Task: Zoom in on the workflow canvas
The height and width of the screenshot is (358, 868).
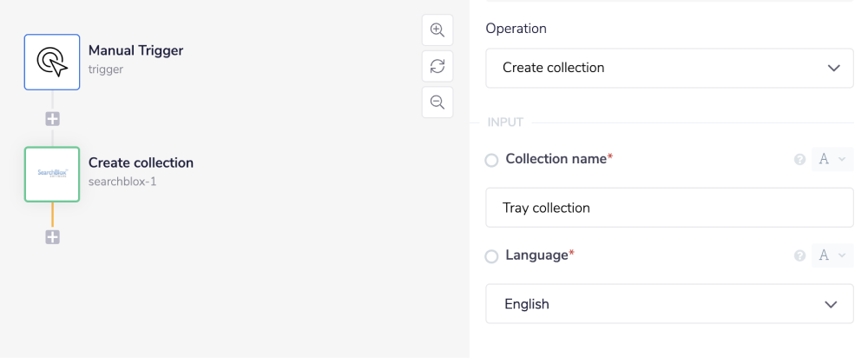Action: point(437,30)
